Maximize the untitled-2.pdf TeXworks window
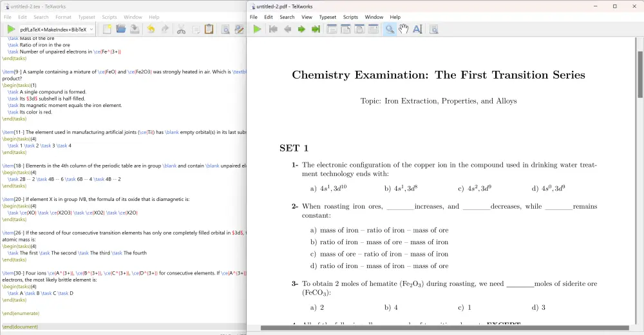 [615, 6]
